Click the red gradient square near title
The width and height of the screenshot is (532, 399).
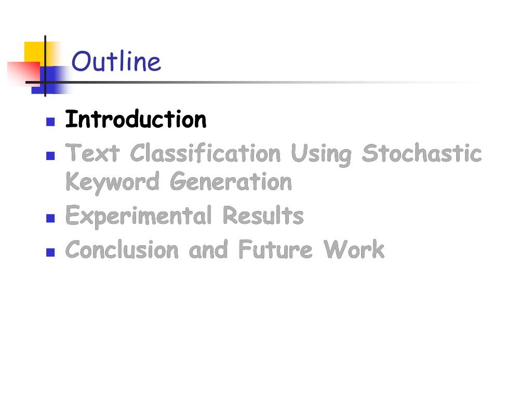click(x=23, y=73)
